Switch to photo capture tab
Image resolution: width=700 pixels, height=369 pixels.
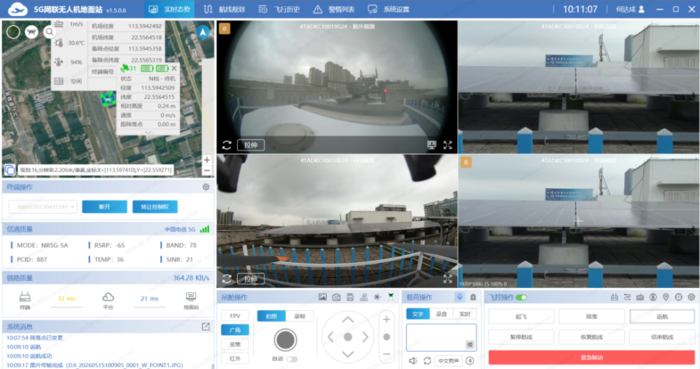coord(271,316)
